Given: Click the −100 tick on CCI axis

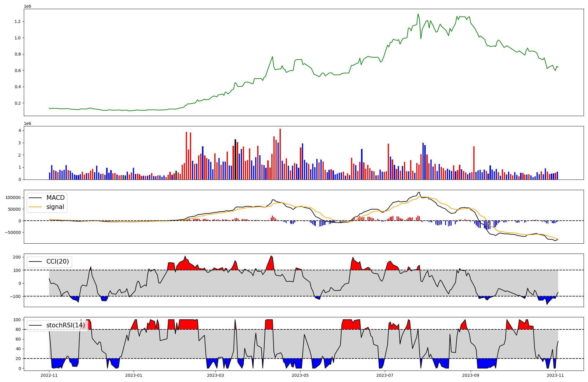Looking at the screenshot, I should click(15, 296).
